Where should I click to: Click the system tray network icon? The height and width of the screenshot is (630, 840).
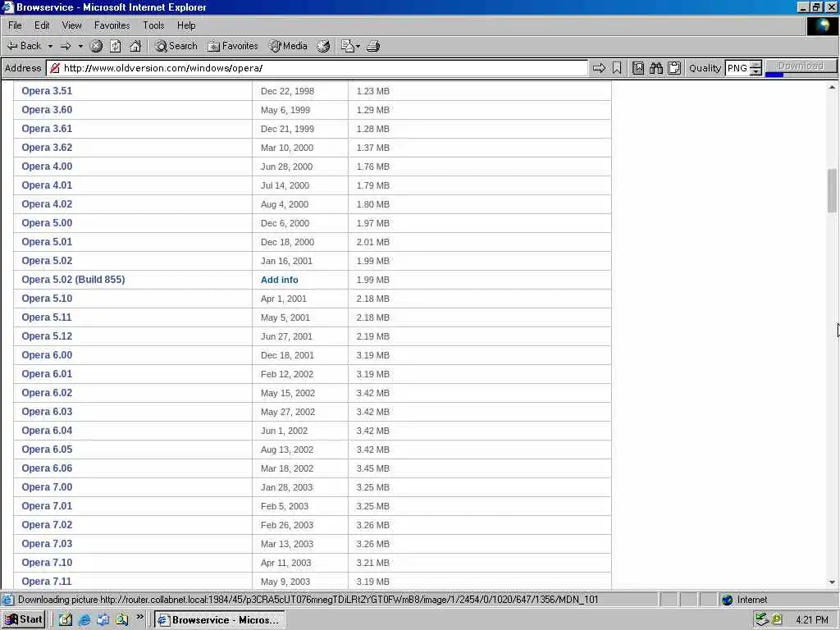(762, 620)
